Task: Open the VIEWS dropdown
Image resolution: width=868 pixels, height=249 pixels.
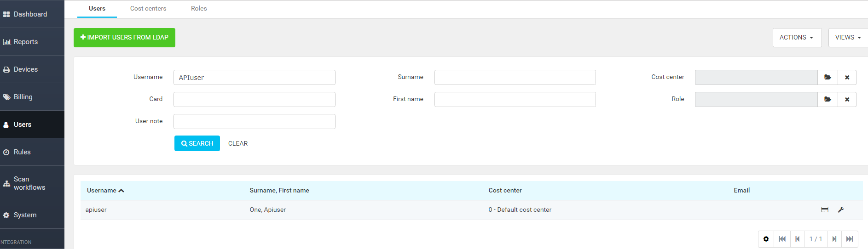Action: coord(848,38)
